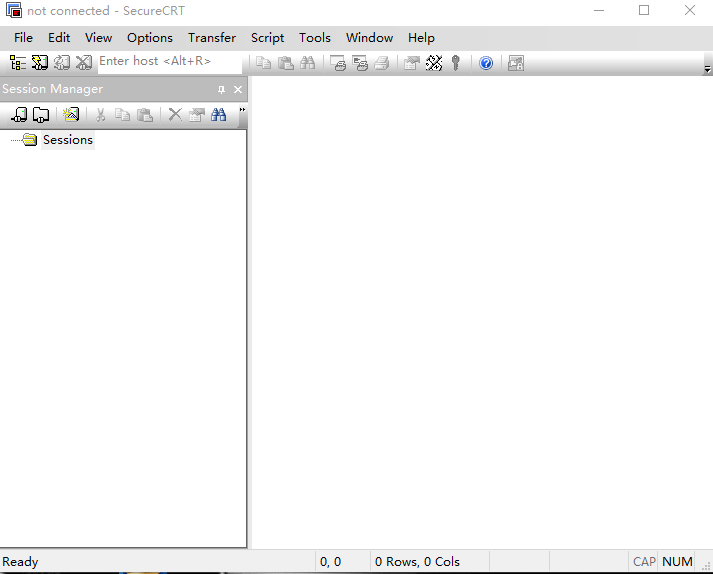This screenshot has width=713, height=574.
Task: Click the Print Selection toolbar icon
Action: [x=360, y=63]
